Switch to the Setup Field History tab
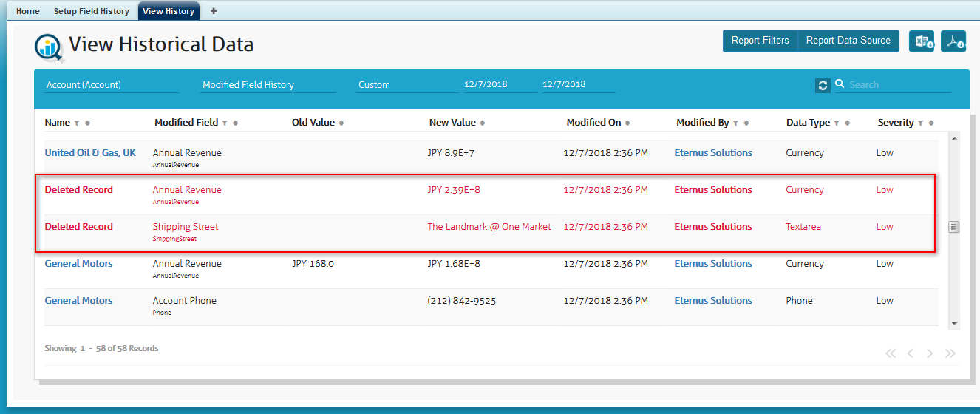Screen dimensions: 980x414 [x=91, y=11]
